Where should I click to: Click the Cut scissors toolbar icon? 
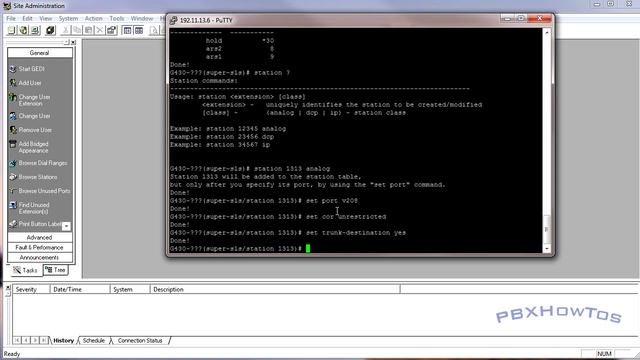pos(65,30)
